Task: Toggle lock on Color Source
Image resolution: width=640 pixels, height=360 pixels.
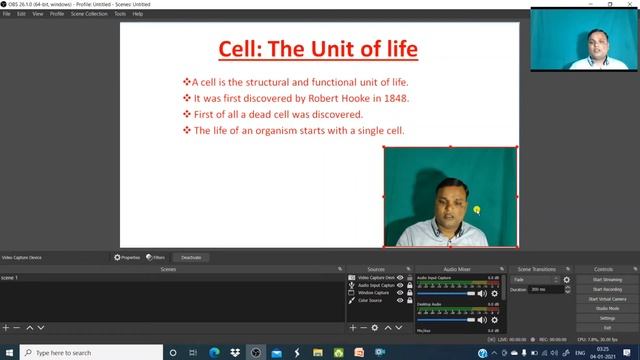Action: click(409, 300)
